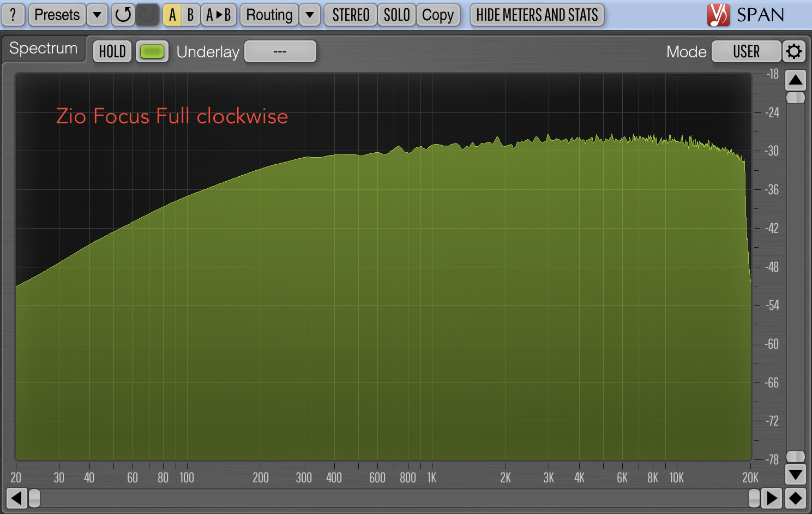This screenshot has height=514, width=812.
Task: Click the vertical range up arrow
Action: point(796,81)
